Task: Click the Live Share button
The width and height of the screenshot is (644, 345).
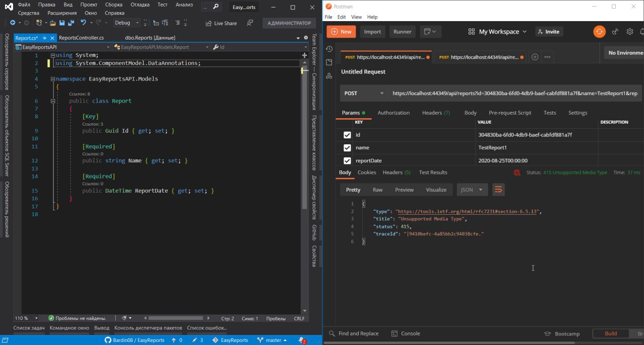Action: tap(221, 23)
